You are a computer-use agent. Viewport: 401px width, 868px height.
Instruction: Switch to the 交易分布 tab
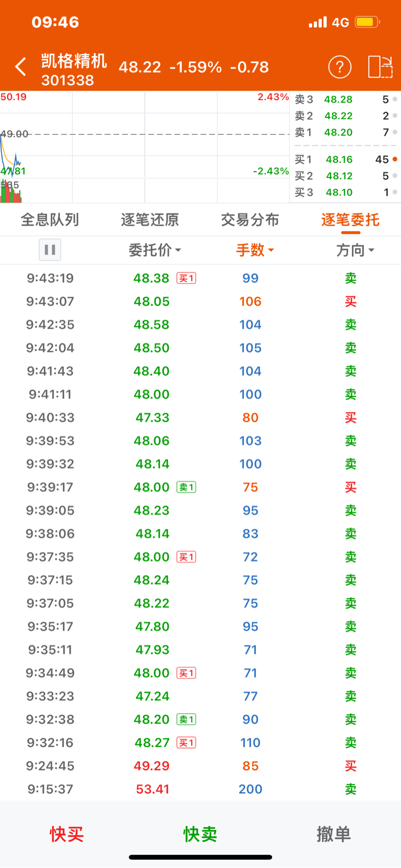pyautogui.click(x=250, y=220)
